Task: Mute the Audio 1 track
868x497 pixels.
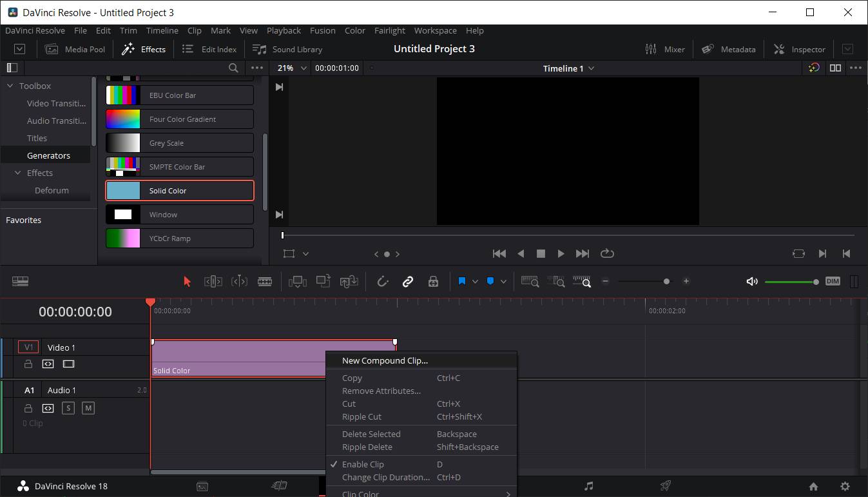Action: click(88, 408)
